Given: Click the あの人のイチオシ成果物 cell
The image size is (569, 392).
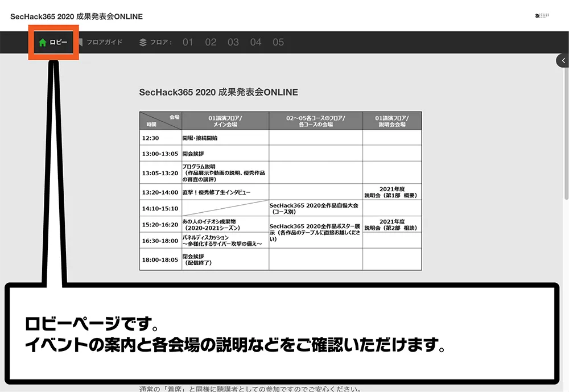Looking at the screenshot, I should (225, 225).
